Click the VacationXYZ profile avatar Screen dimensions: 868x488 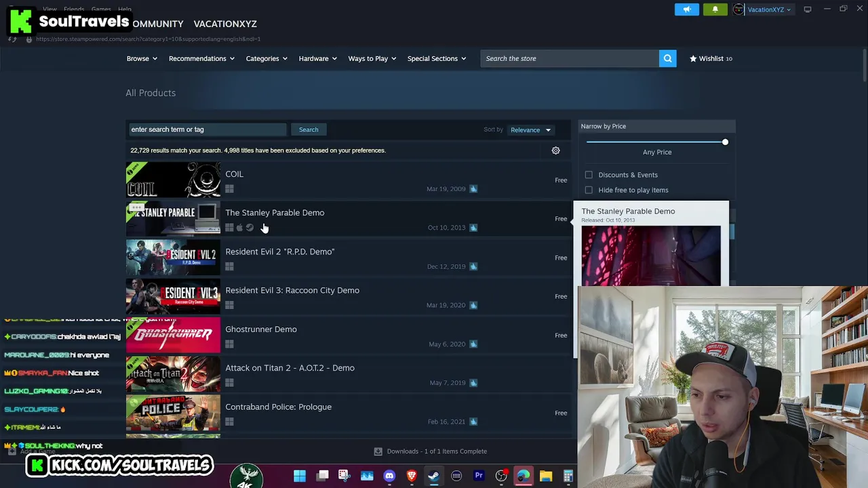[738, 9]
